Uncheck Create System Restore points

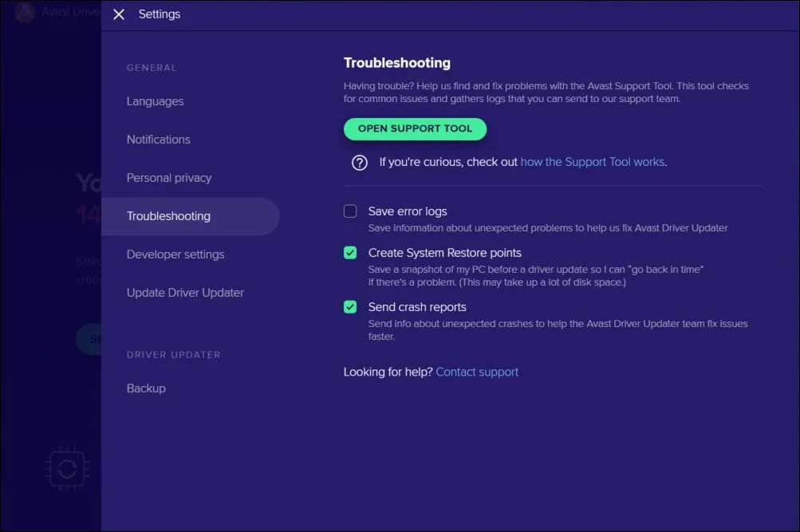[350, 253]
